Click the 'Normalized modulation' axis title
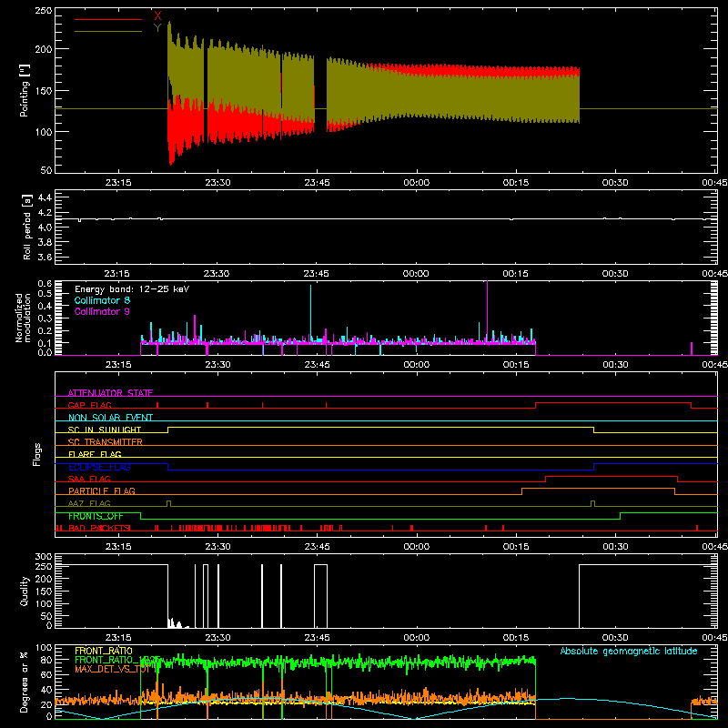The image size is (728, 728). 24,318
